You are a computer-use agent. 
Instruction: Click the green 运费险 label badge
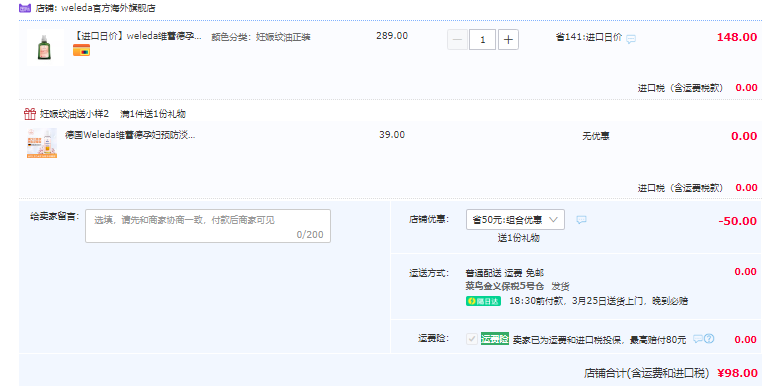[495, 339]
